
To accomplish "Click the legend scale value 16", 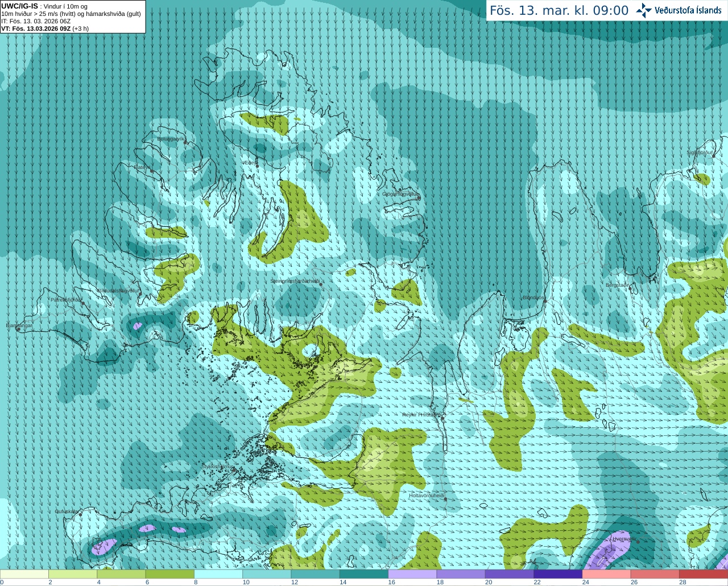I will point(391,582).
